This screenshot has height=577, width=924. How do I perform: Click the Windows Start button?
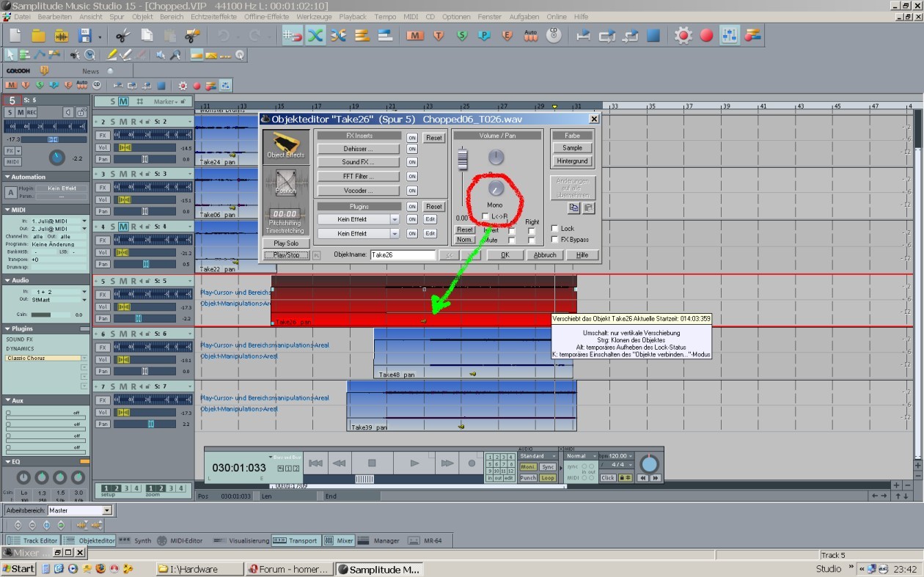18,569
